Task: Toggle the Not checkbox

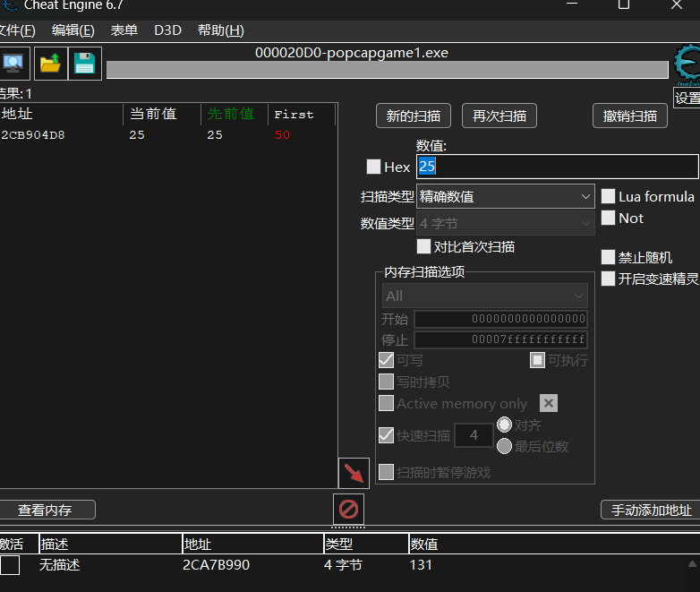Action: coord(608,218)
